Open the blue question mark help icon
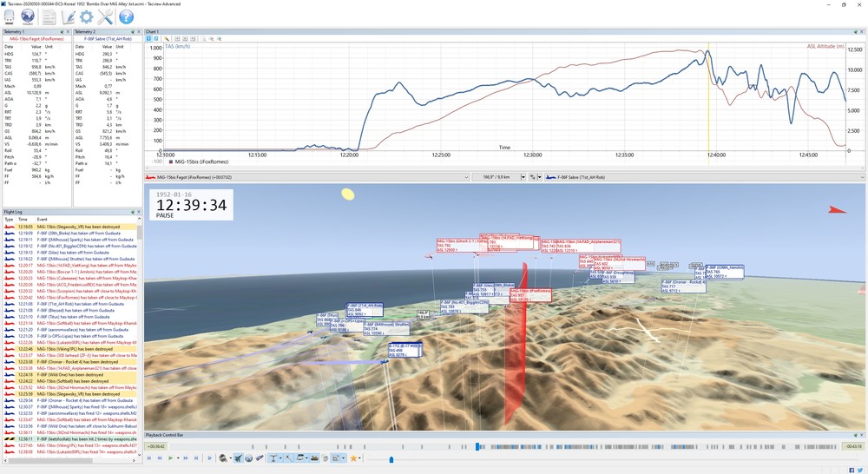 [x=126, y=17]
